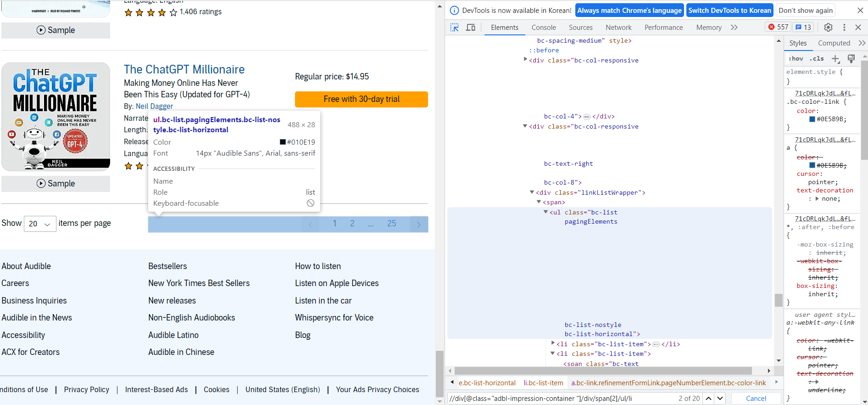
Task: Open DevTools settings gear
Action: click(x=828, y=28)
